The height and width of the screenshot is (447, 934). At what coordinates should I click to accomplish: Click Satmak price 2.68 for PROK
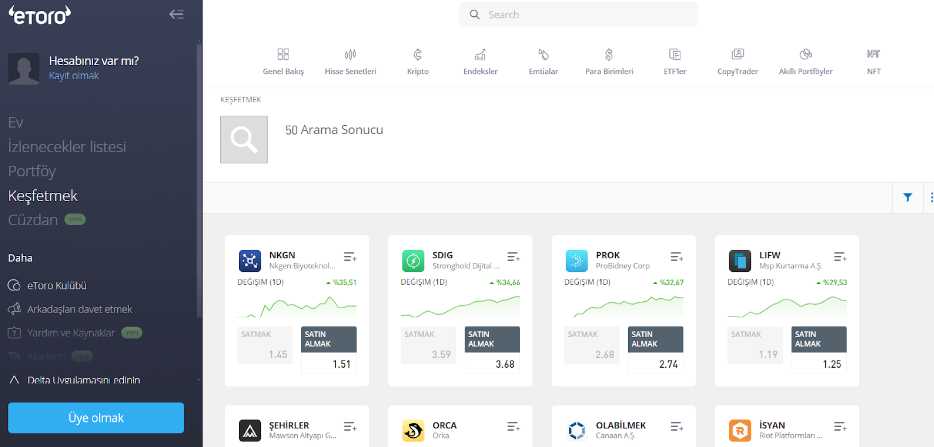(591, 344)
